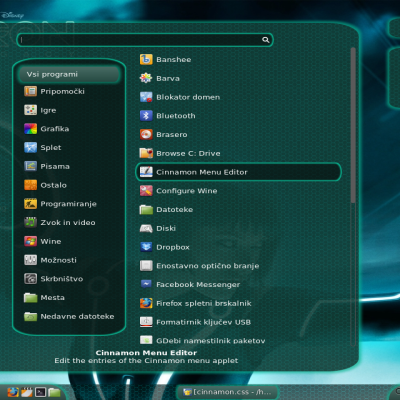Open Facebook Messenger icon
The height and width of the screenshot is (400, 400).
pos(146,284)
